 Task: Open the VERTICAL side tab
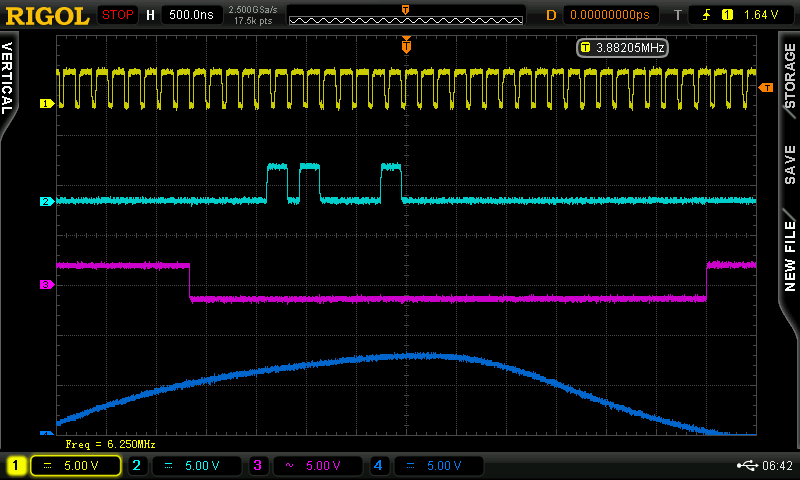pyautogui.click(x=8, y=78)
